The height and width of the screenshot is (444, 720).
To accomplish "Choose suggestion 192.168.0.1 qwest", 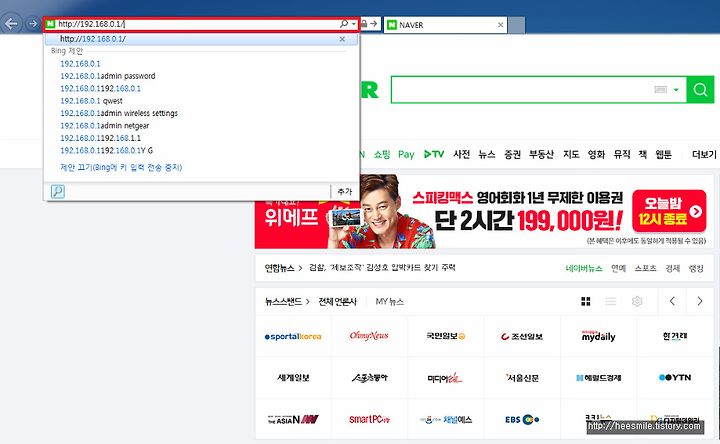I will [91, 101].
